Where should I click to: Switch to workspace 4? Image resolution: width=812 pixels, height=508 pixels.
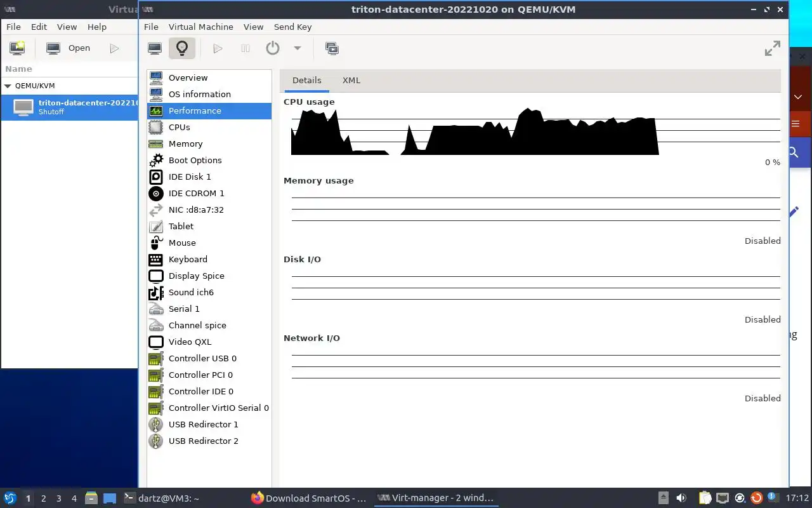[x=74, y=498]
